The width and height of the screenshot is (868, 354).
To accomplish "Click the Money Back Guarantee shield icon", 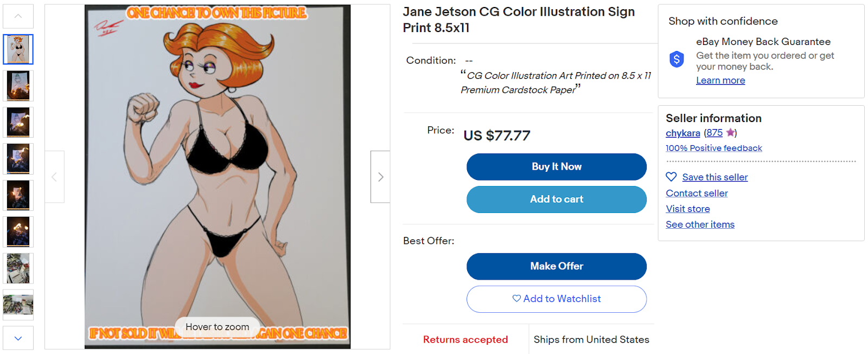I will pyautogui.click(x=676, y=59).
